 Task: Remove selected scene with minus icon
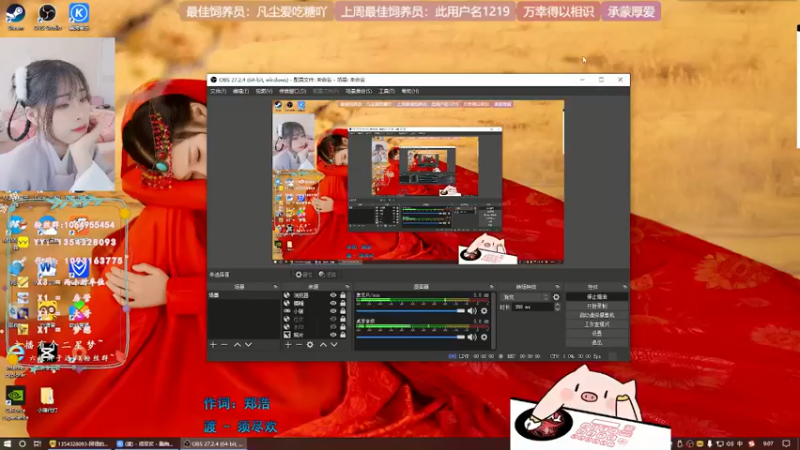[224, 345]
